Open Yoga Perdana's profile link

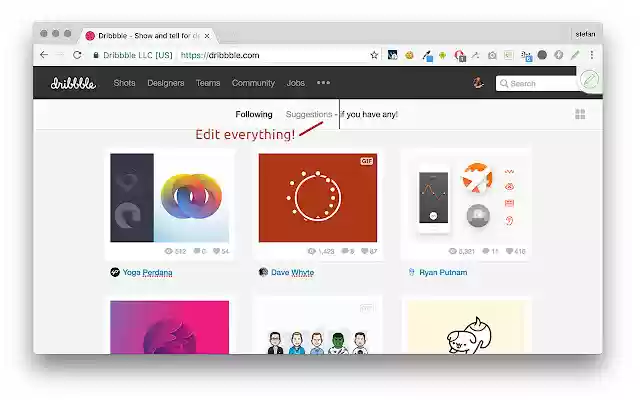[x=147, y=272]
